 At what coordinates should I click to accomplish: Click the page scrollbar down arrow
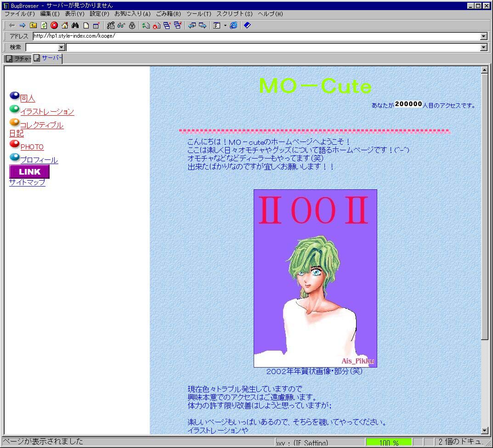coord(484,431)
